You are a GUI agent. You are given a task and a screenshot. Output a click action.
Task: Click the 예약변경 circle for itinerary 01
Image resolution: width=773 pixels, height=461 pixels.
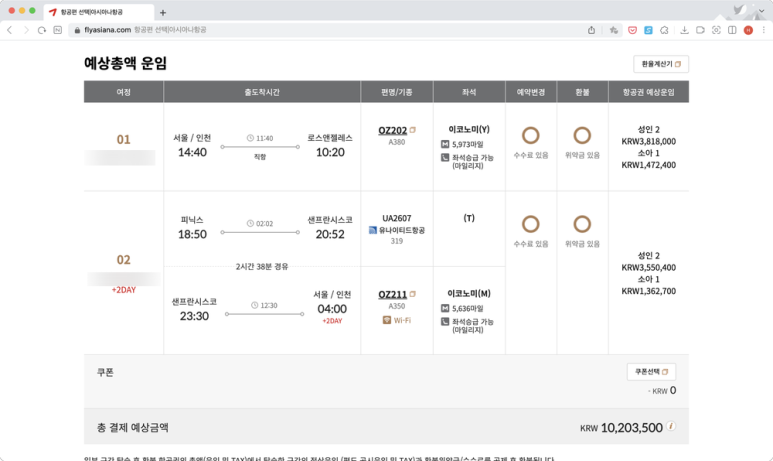(x=530, y=135)
